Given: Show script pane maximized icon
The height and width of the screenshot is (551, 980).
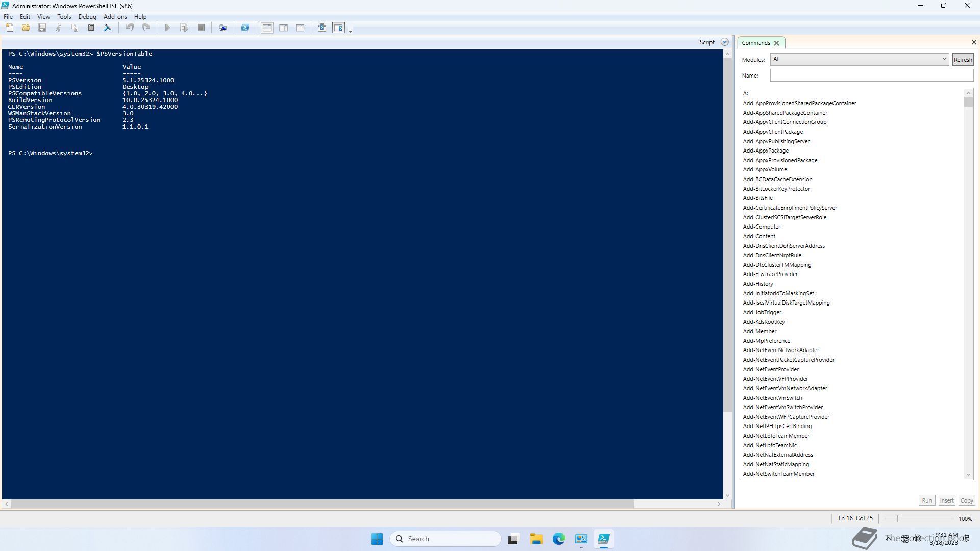Looking at the screenshot, I should (x=300, y=28).
